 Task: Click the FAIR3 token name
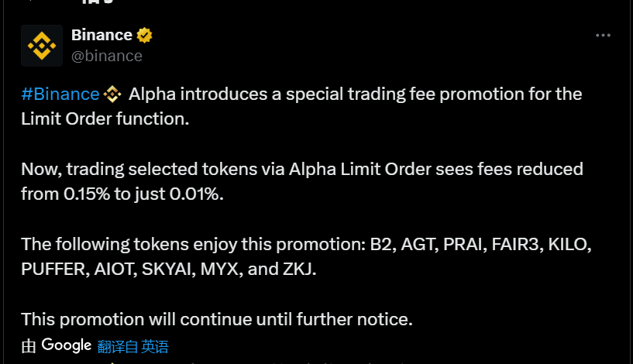coord(517,244)
